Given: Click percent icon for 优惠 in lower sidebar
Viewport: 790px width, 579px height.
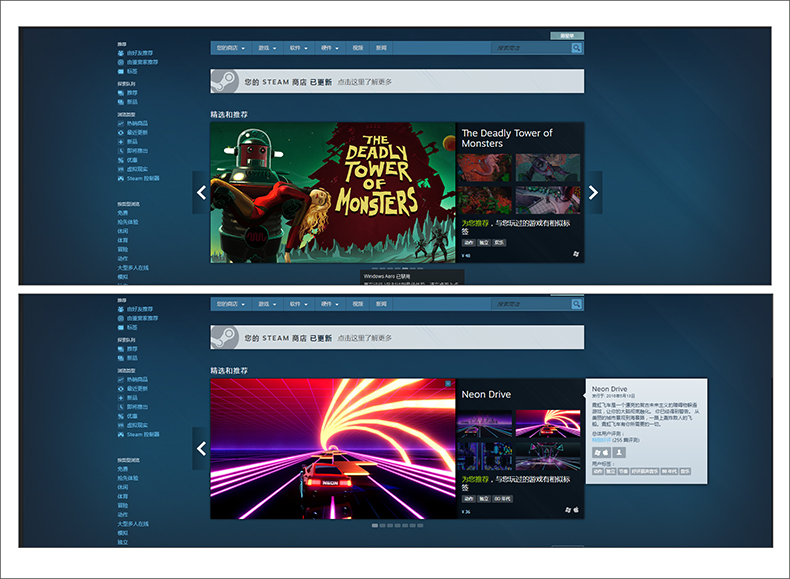Looking at the screenshot, I should [x=121, y=416].
